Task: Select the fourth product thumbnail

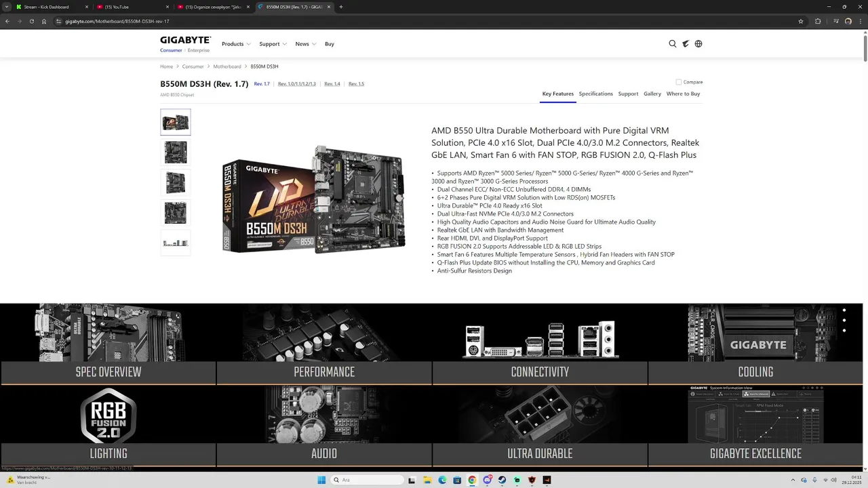Action: click(x=176, y=213)
